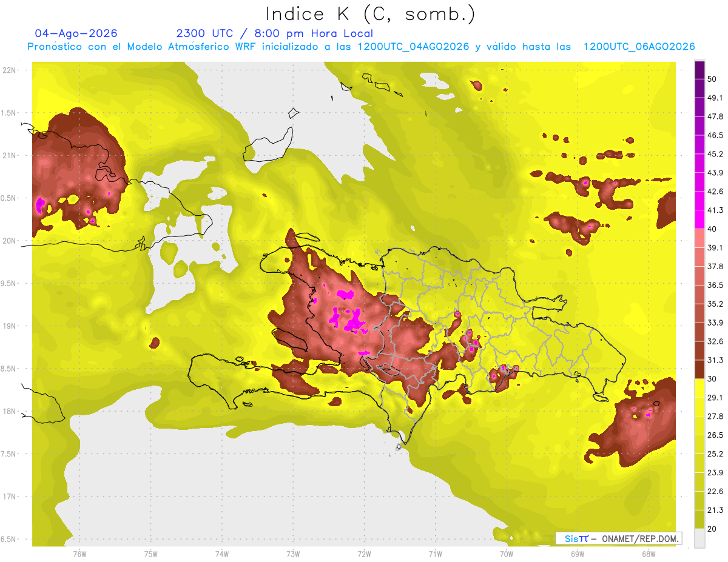
Task: Pick the dark purple swatch topping the color scale
Action: (x=699, y=70)
